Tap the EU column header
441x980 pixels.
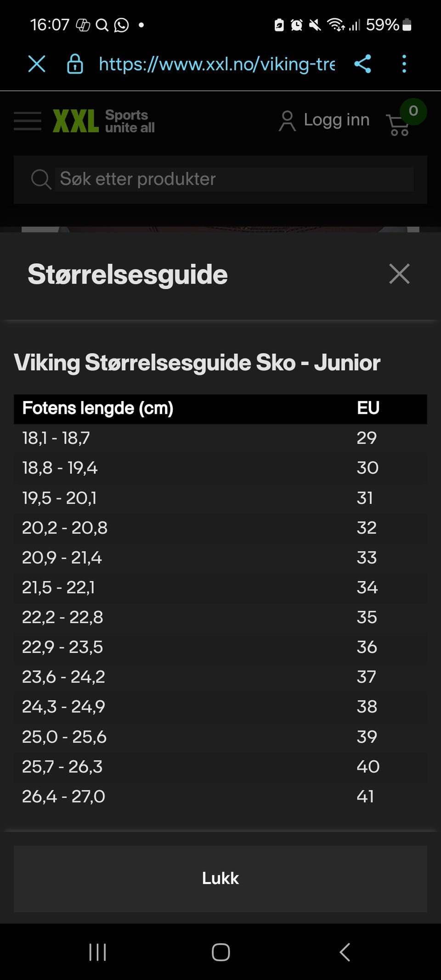pos(368,408)
